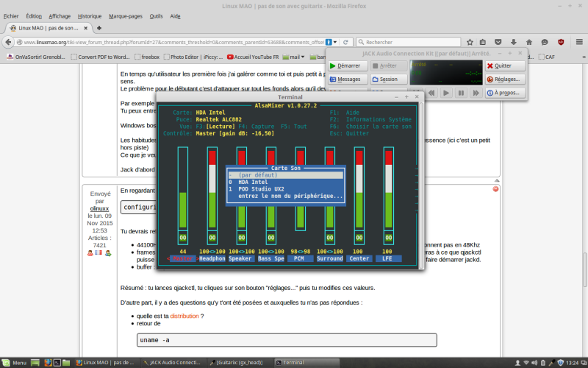This screenshot has height=368, width=588.
Task: Open Accueil YouTube FR bookmark
Action: (x=253, y=57)
